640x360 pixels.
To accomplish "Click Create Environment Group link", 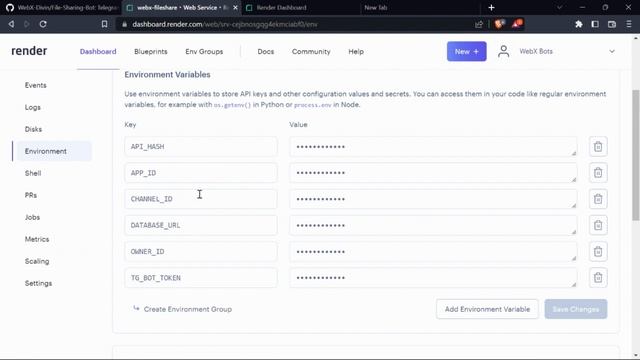I will 182,309.
